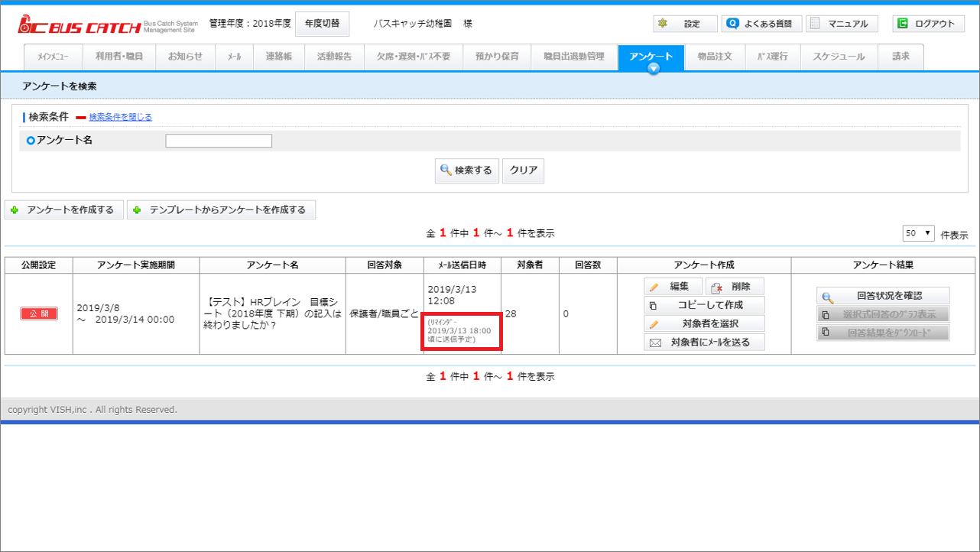Screen dimensions: 980x552
Task: Click the 編集 edit button
Action: click(x=673, y=287)
